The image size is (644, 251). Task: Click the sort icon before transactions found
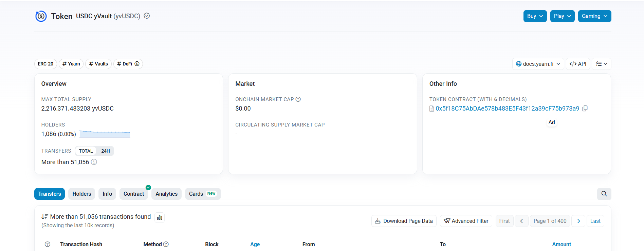pos(45,217)
